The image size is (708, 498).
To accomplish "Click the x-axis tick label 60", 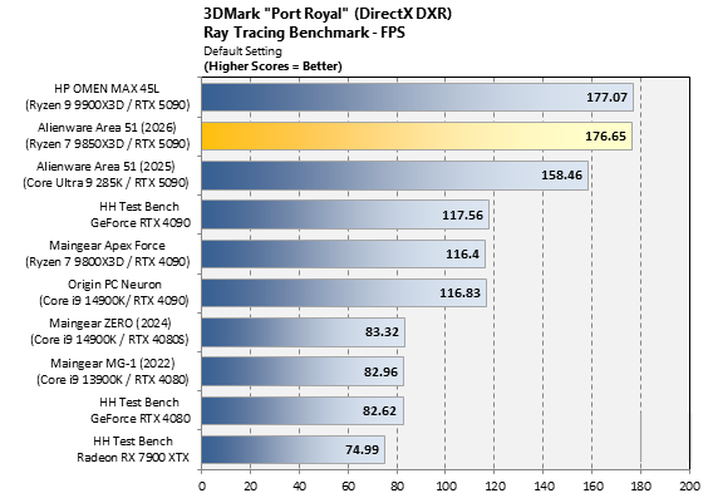I will point(348,486).
